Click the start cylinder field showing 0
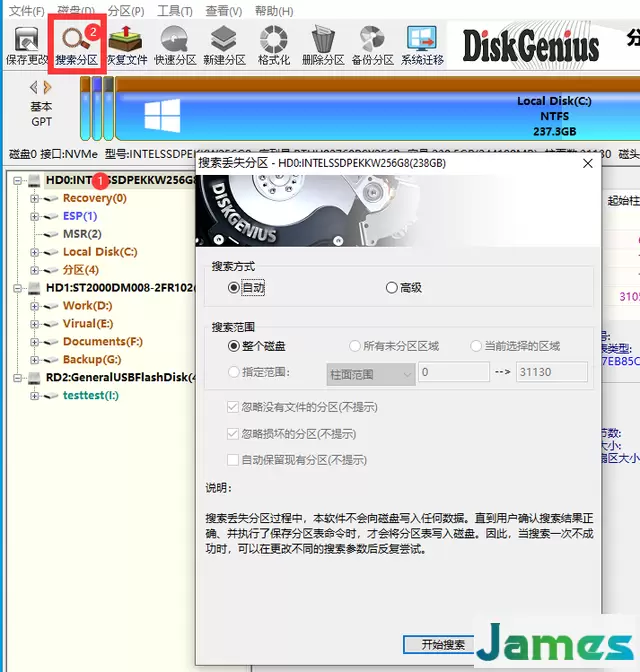Image resolution: width=640 pixels, height=672 pixels. click(454, 372)
